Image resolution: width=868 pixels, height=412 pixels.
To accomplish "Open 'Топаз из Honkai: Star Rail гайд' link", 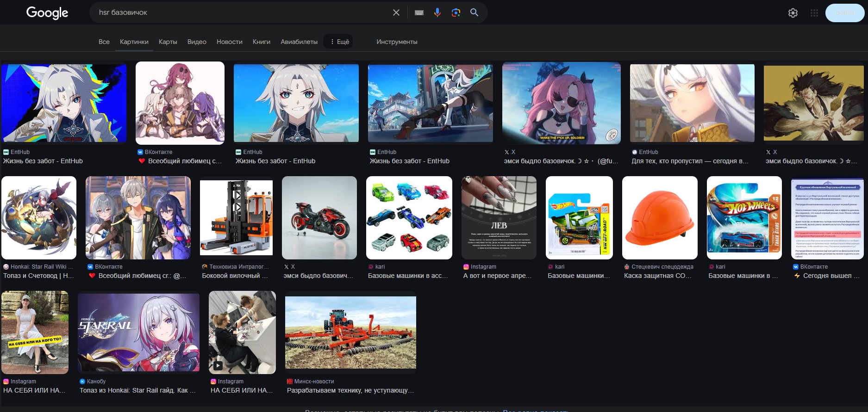I will click(137, 390).
